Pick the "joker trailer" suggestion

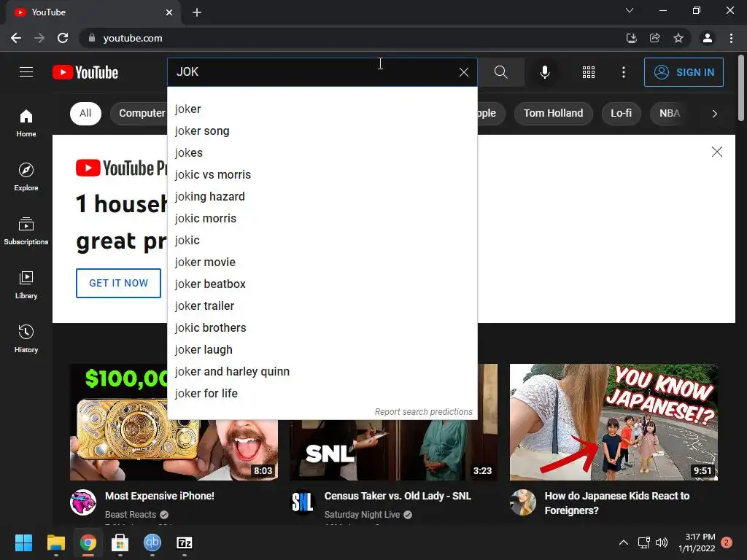coord(322,306)
